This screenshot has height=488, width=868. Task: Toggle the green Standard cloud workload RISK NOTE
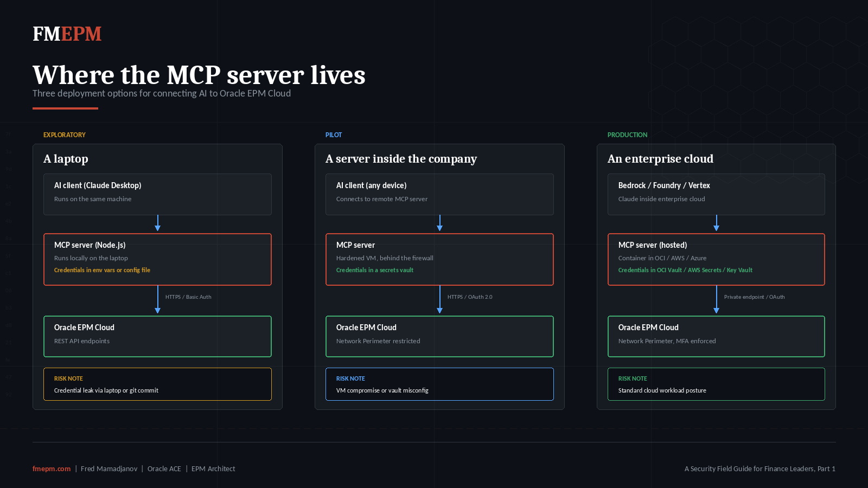click(x=716, y=384)
